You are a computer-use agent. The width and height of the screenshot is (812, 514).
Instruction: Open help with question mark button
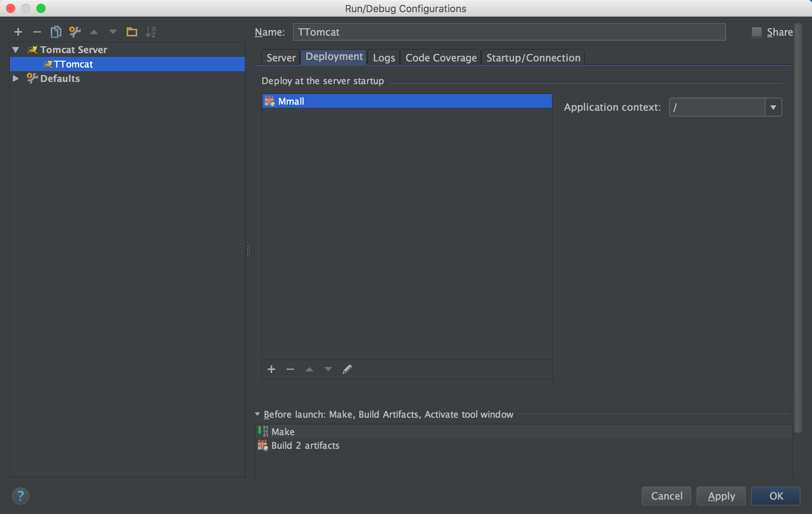click(x=21, y=496)
